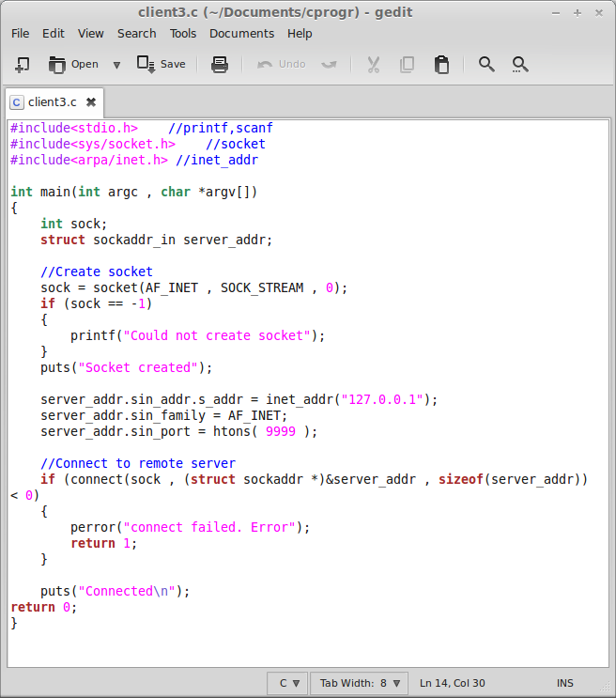Click the "//Create socket" comment line
This screenshot has height=698, width=616.
pos(97,271)
